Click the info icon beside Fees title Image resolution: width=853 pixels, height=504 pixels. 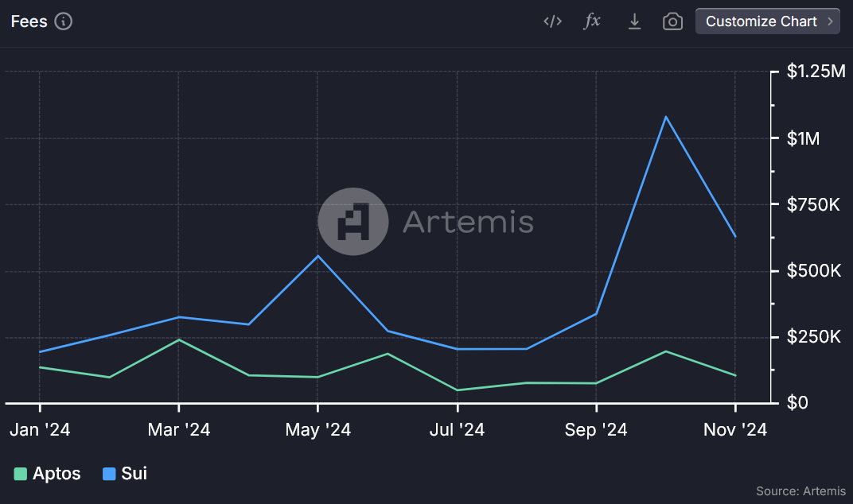pos(64,21)
